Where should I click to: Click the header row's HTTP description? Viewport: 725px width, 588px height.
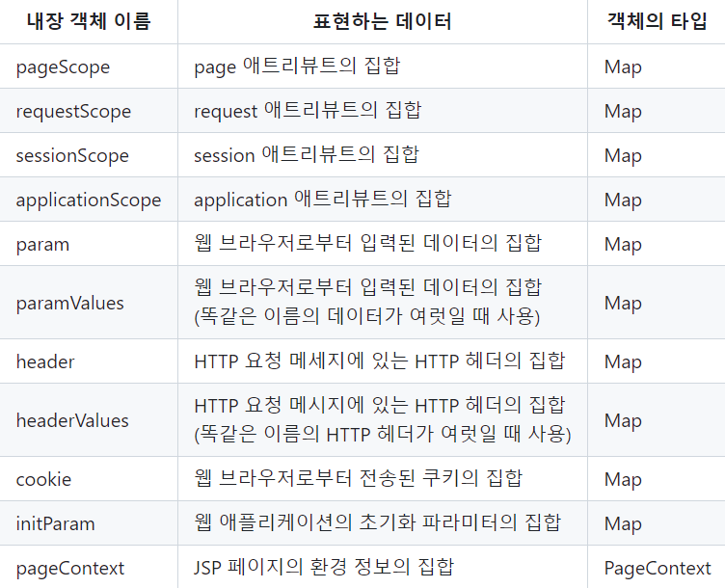coord(380,361)
